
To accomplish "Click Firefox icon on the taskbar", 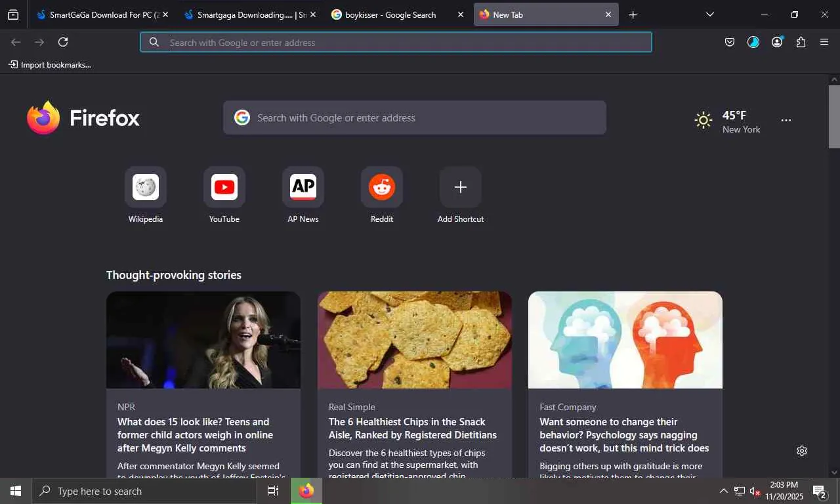I will 306,491.
